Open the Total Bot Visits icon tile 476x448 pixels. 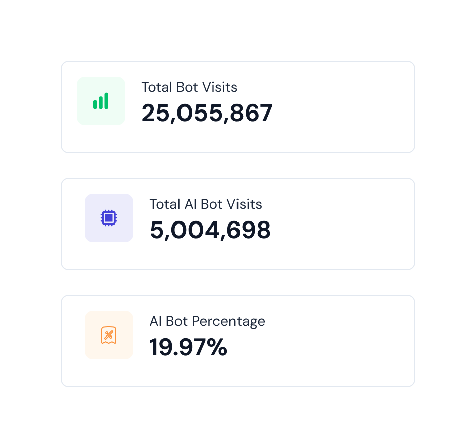tap(101, 101)
